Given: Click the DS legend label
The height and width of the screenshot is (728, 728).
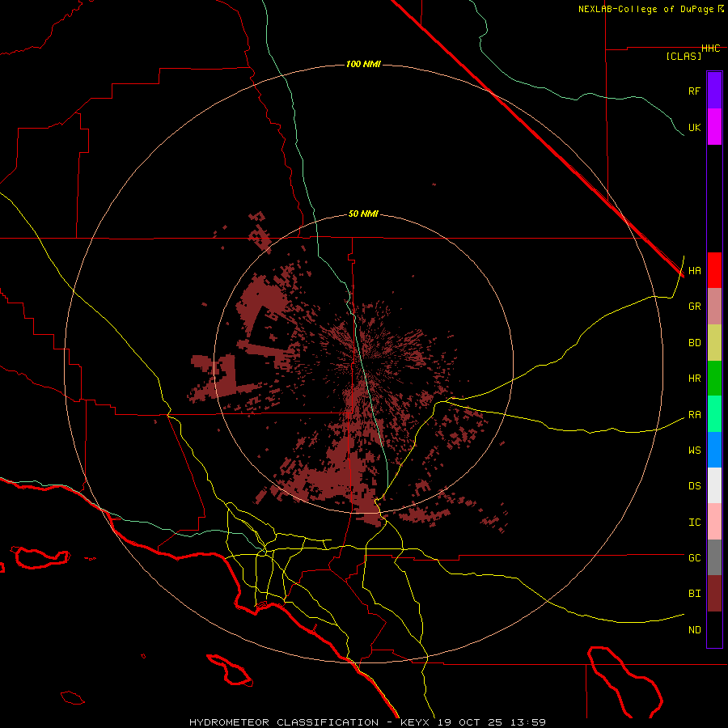Looking at the screenshot, I should pos(694,486).
